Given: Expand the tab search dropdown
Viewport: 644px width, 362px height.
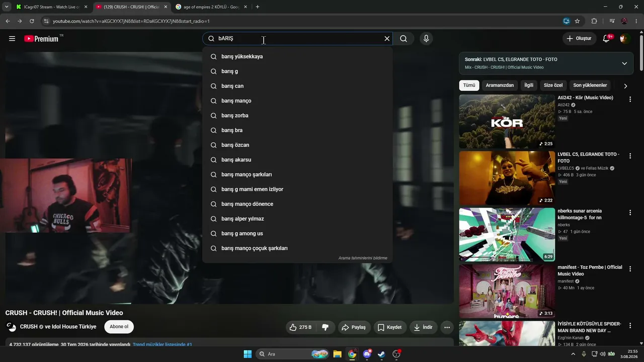Looking at the screenshot, I should 7,7.
